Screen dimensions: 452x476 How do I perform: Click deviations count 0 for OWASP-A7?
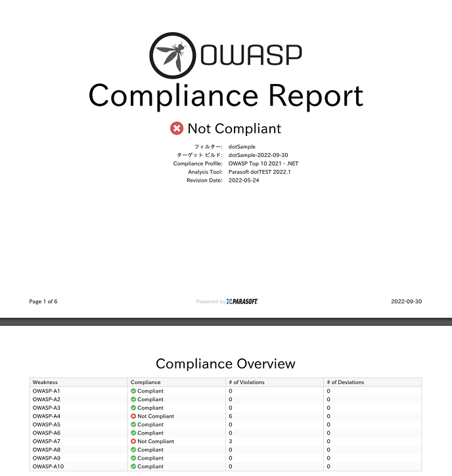328,441
